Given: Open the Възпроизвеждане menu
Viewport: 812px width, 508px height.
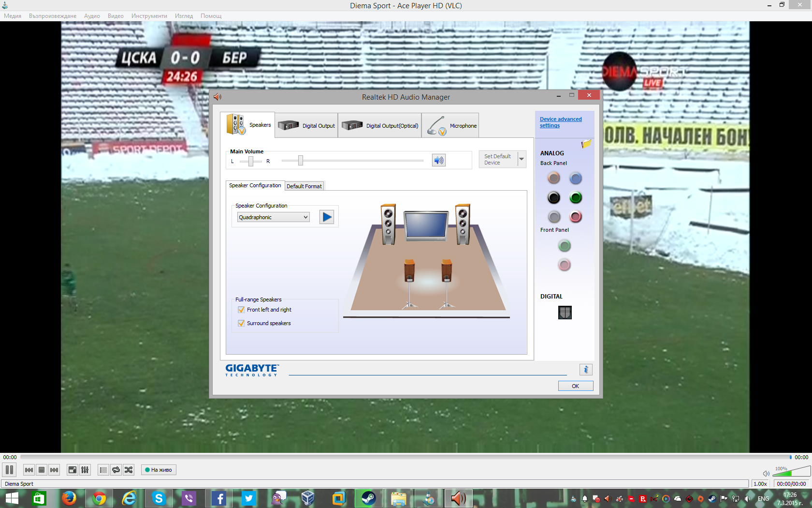Looking at the screenshot, I should point(53,16).
